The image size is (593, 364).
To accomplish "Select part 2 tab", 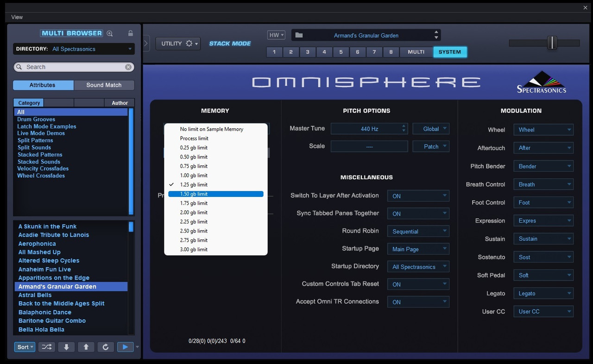I will [x=291, y=52].
